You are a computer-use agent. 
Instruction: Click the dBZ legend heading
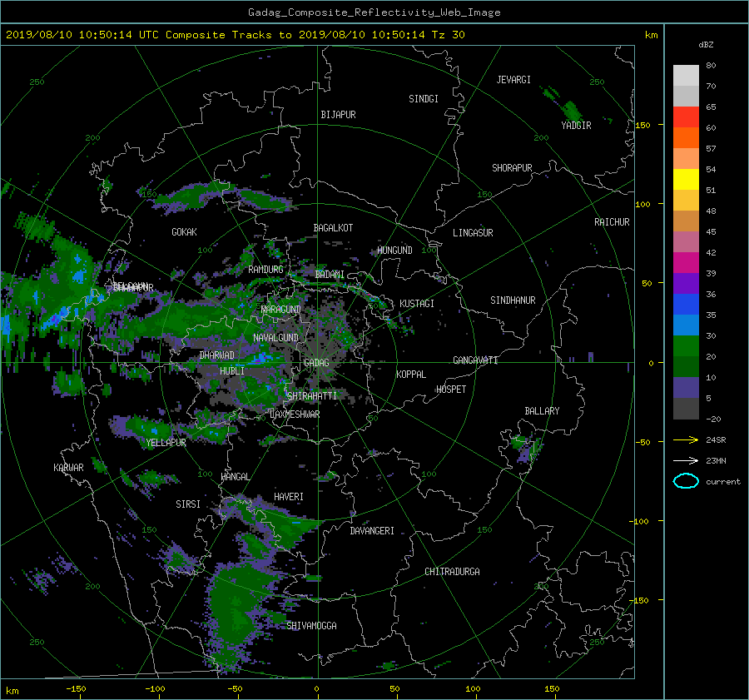point(706,44)
